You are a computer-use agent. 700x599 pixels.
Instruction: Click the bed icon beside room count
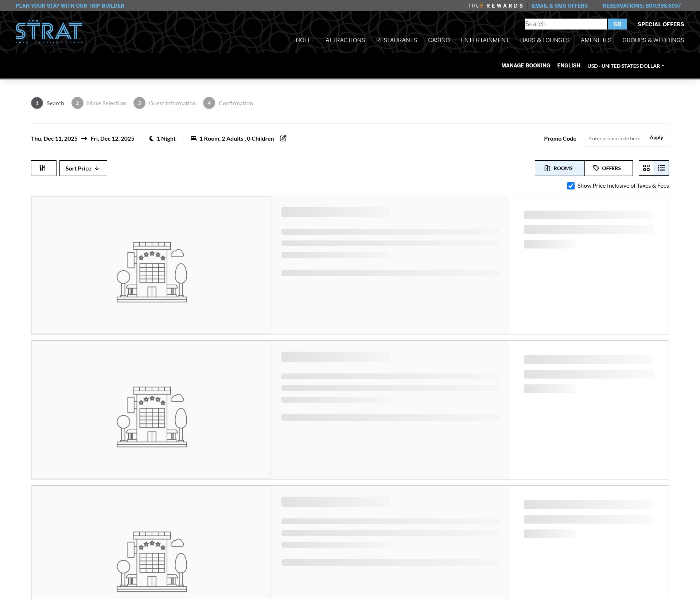[194, 138]
